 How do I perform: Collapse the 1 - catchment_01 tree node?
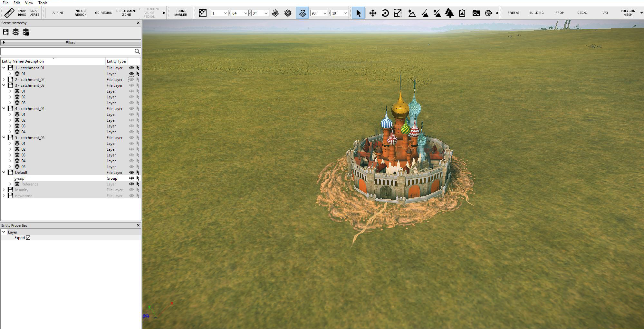[4, 68]
